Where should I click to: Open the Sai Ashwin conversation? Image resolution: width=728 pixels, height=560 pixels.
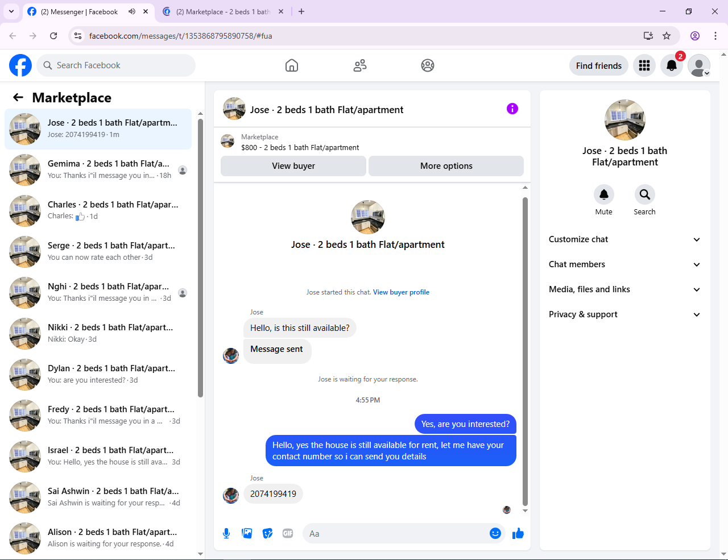98,497
